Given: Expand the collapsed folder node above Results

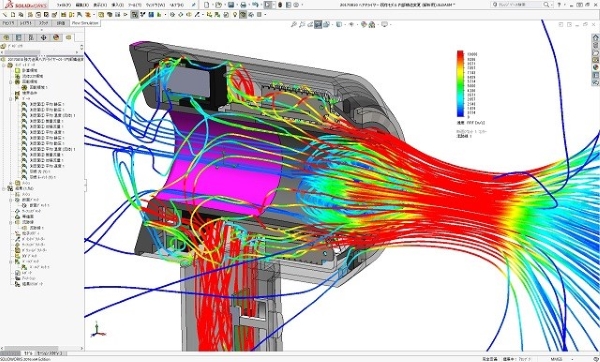Looking at the screenshot, I should [11, 183].
